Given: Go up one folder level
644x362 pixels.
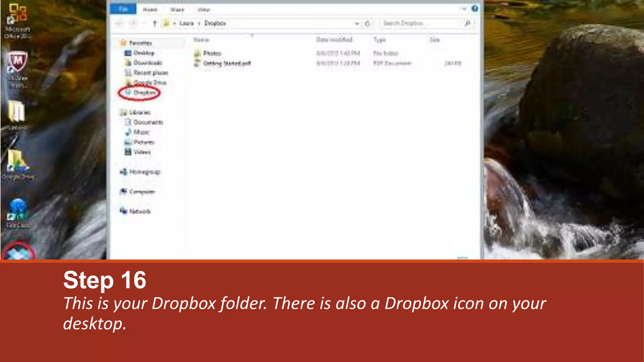Looking at the screenshot, I should 154,23.
